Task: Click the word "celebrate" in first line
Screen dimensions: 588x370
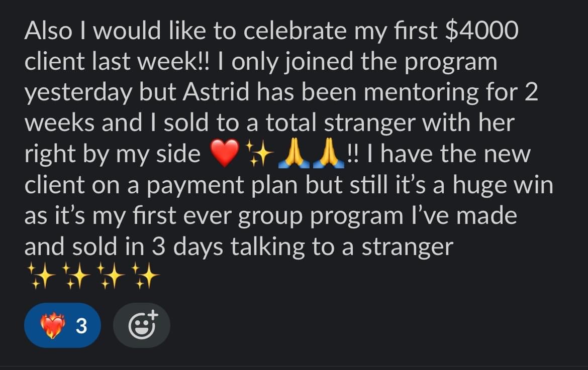Action: 295,31
